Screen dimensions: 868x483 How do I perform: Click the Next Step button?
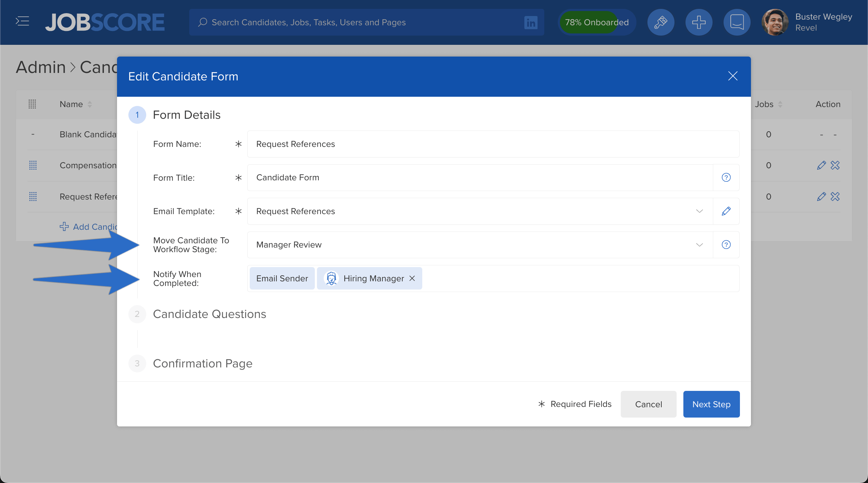711,404
